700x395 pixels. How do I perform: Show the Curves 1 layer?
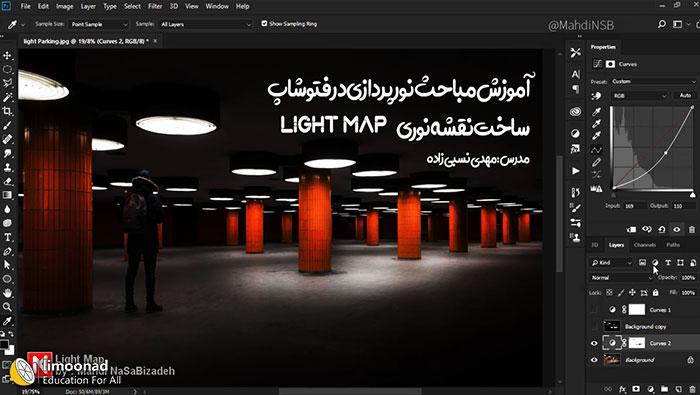594,309
